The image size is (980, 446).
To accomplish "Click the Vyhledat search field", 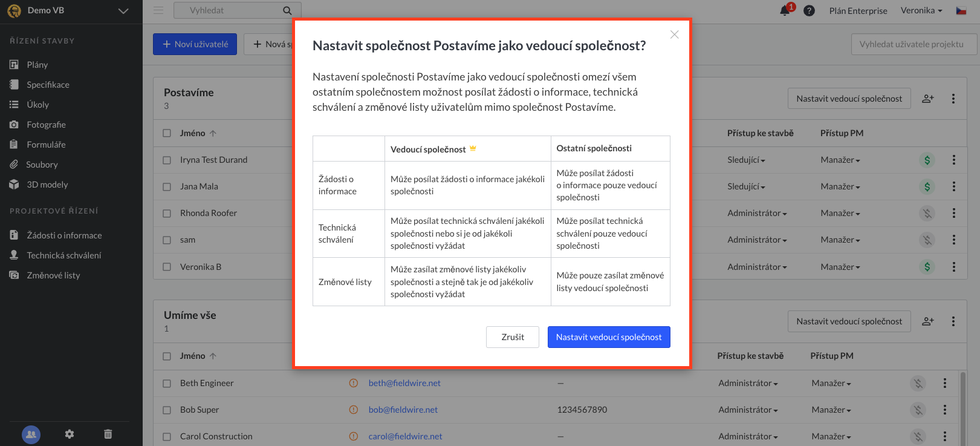I will (237, 10).
